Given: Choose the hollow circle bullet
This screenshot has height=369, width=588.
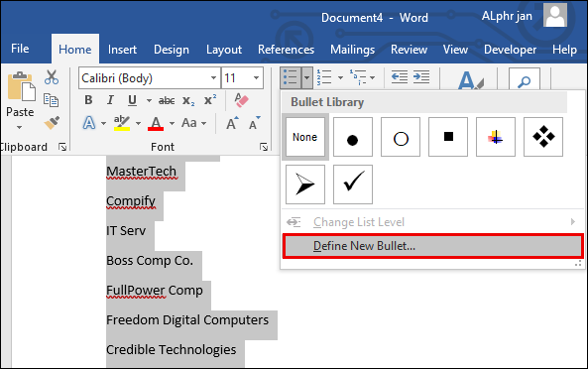Looking at the screenshot, I should click(x=401, y=137).
